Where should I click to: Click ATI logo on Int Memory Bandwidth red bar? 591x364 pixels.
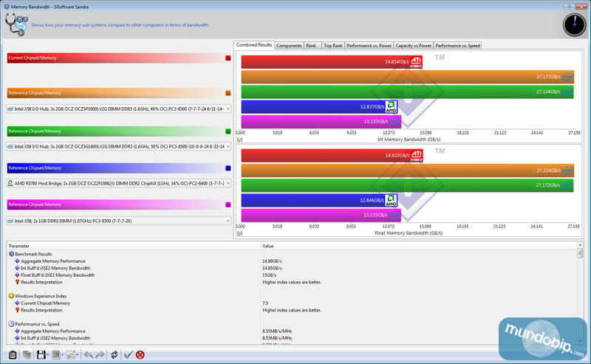point(416,62)
